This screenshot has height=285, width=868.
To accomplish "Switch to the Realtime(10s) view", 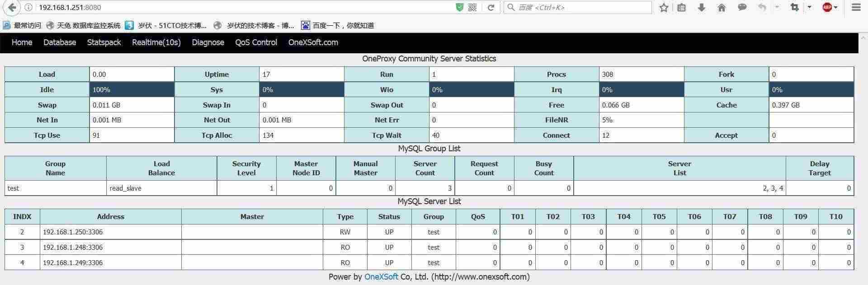I will click(x=156, y=42).
